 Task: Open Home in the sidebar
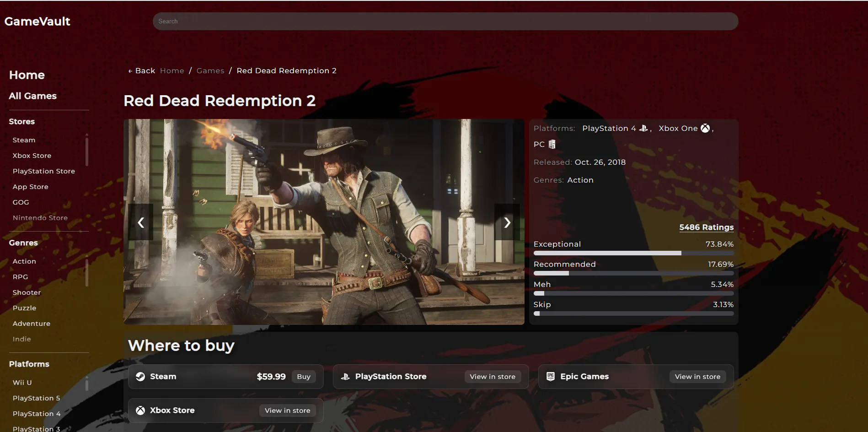pos(27,75)
